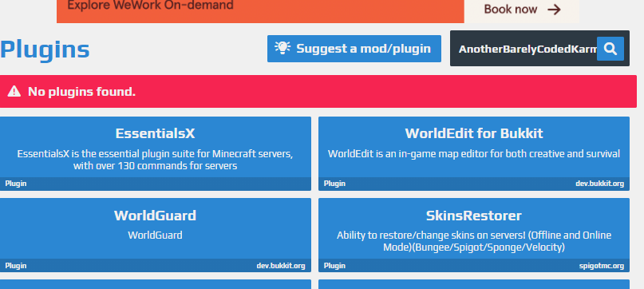Viewport: 644px width, 289px height.
Task: Click Plugin label on WorldGuard card
Action: [x=16, y=266]
